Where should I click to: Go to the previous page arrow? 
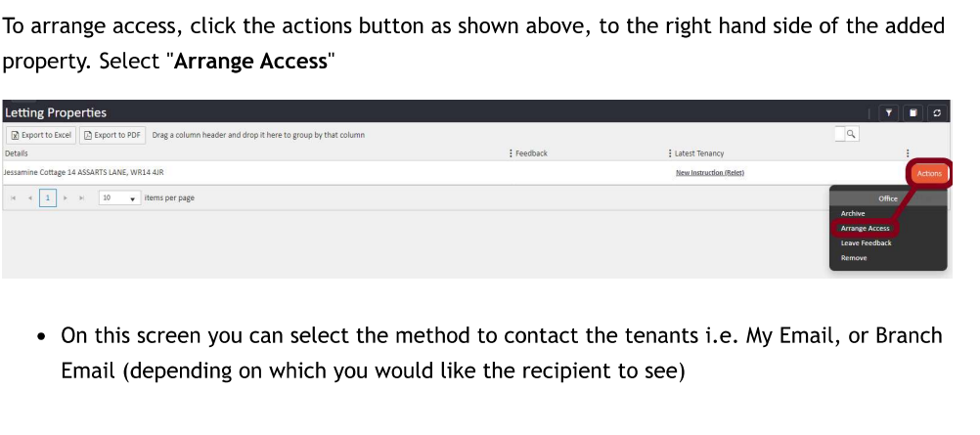pos(30,197)
